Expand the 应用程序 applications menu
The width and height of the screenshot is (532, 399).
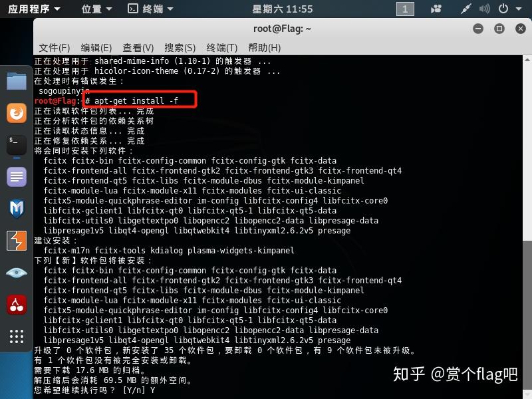coord(34,9)
